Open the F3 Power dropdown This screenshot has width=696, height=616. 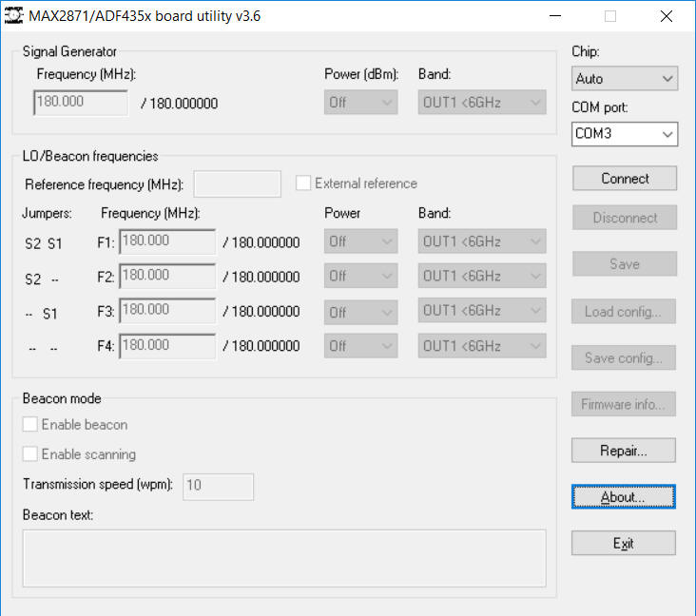(361, 311)
